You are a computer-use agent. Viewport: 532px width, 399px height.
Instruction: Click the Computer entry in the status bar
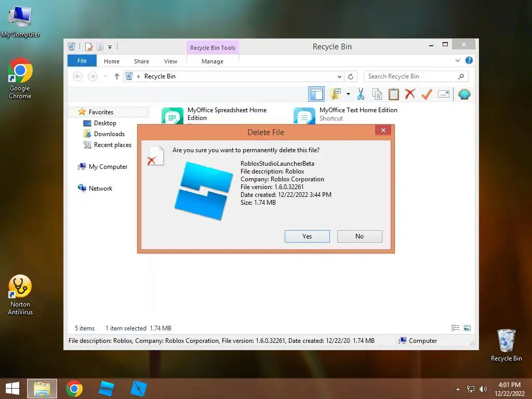click(x=418, y=341)
